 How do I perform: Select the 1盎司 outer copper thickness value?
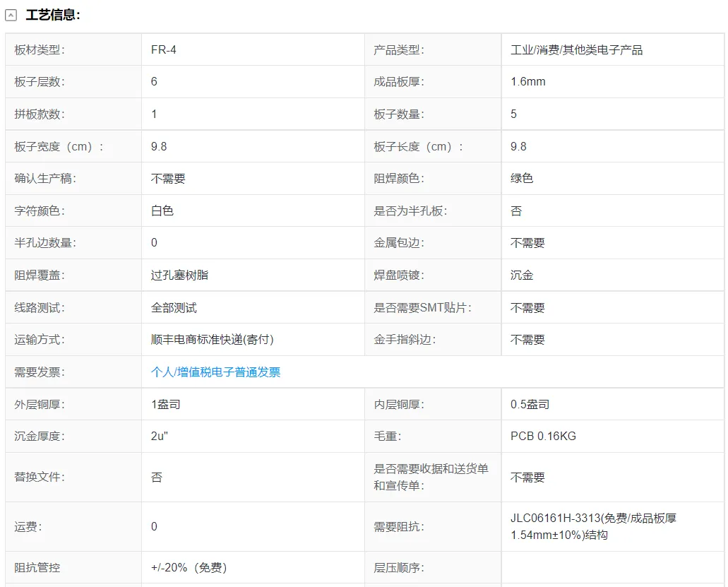pyautogui.click(x=165, y=405)
